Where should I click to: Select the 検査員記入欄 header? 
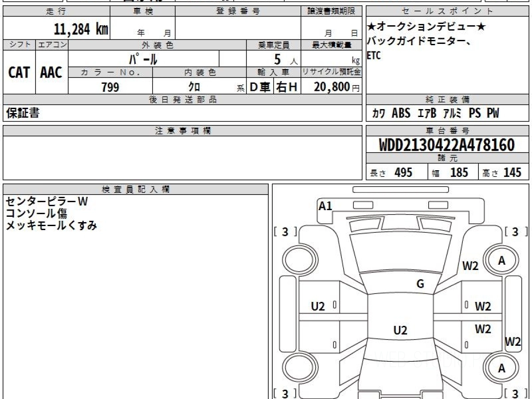[136, 189]
